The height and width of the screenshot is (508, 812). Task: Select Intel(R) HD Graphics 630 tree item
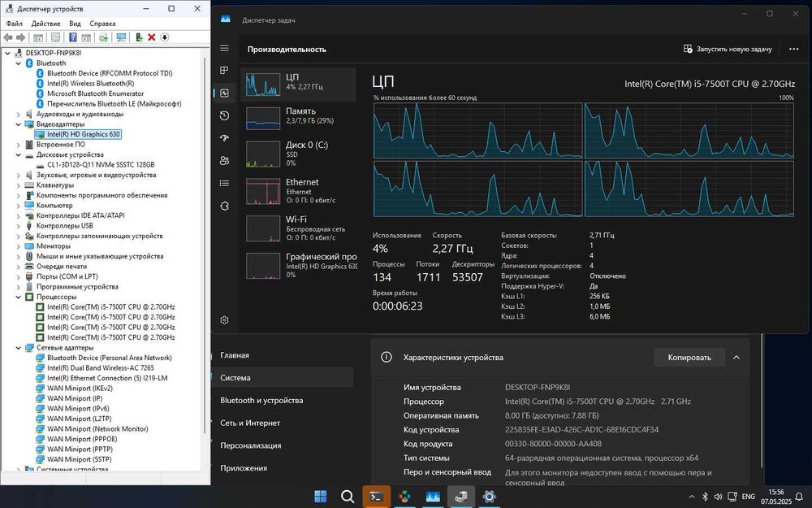pos(84,134)
